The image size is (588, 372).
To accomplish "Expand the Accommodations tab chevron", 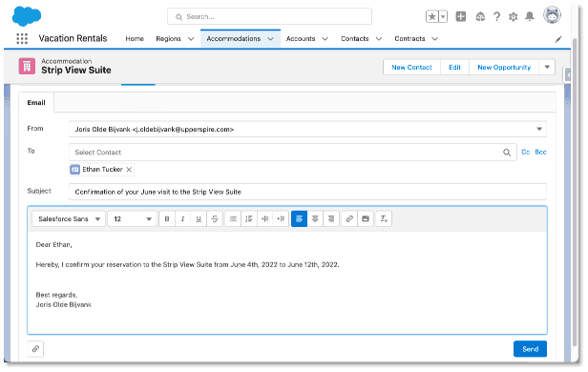I will tap(270, 38).
